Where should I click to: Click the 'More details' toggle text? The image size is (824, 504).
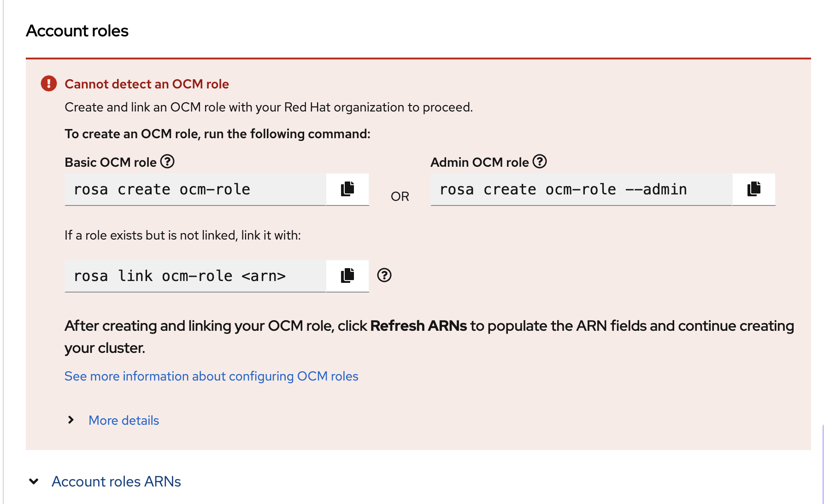point(124,420)
